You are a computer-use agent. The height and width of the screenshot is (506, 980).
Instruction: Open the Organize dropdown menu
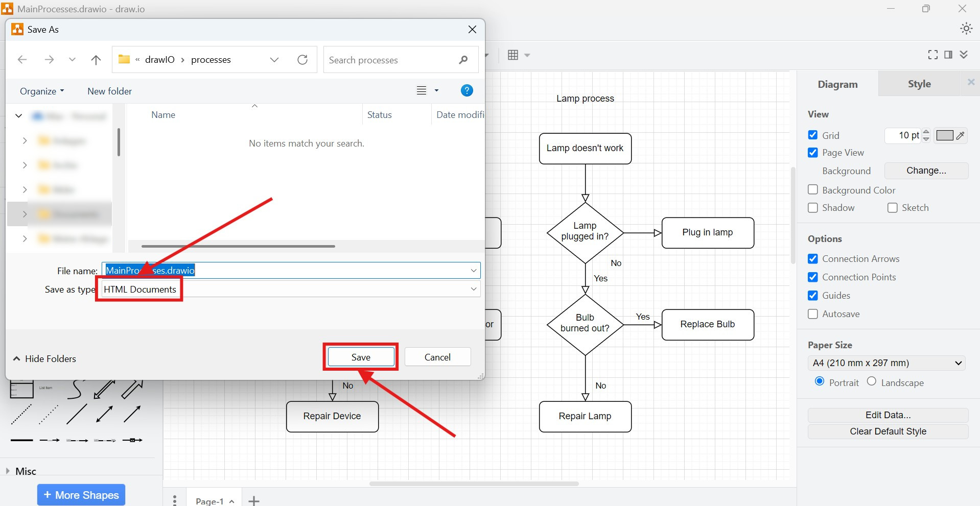(41, 91)
